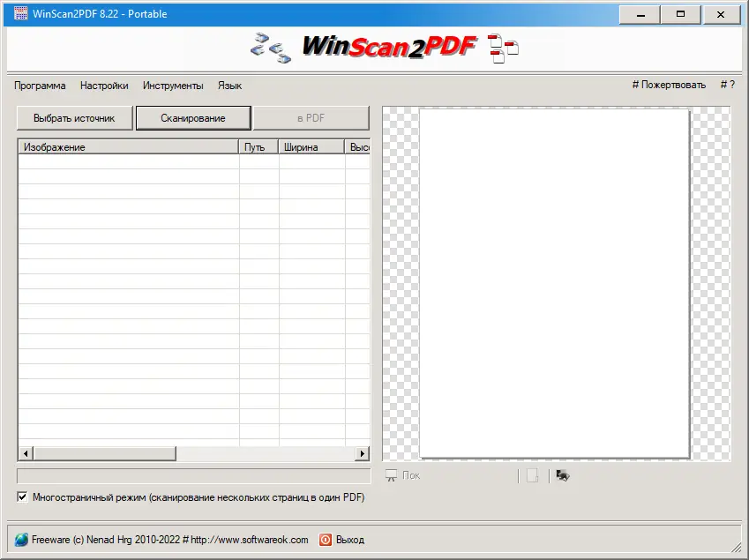The height and width of the screenshot is (560, 749).
Task: Maximize the WinScan2PDF window
Action: [680, 14]
